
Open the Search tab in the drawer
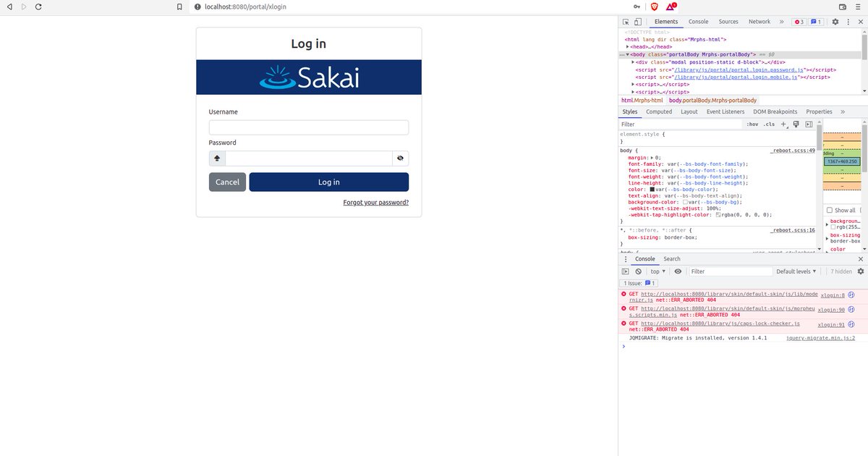[x=672, y=258]
